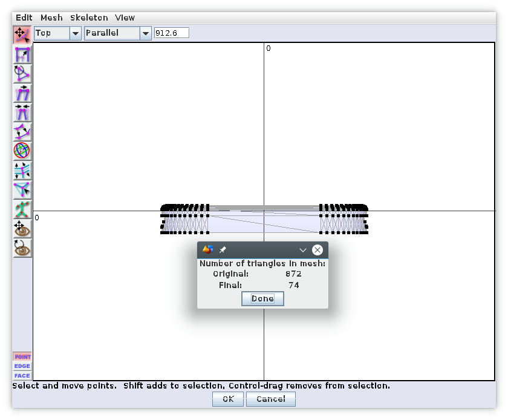Click the 'Final:' label
The width and height of the screenshot is (508, 420).
pos(230,285)
